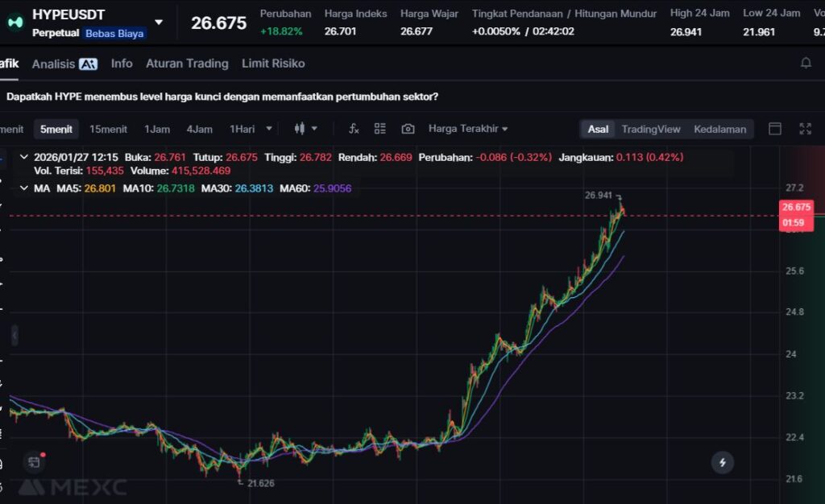Switch chart view to Kedalaman
This screenshot has width=825, height=504.
719,129
